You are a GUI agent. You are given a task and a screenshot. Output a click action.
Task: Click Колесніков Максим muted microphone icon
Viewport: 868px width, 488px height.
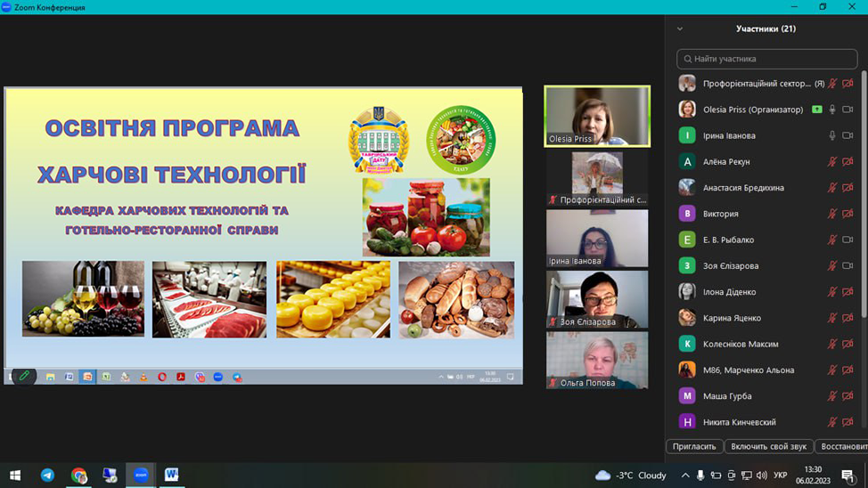[x=832, y=344]
